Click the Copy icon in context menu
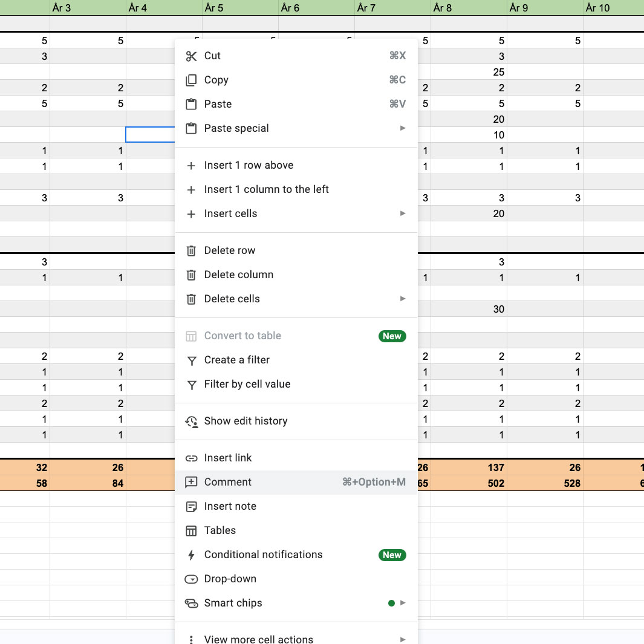This screenshot has height=644, width=644. [191, 80]
